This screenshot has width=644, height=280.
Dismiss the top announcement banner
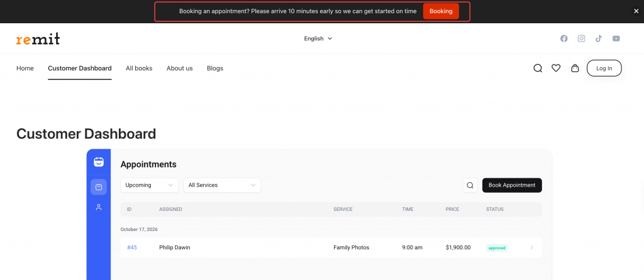coord(636,11)
